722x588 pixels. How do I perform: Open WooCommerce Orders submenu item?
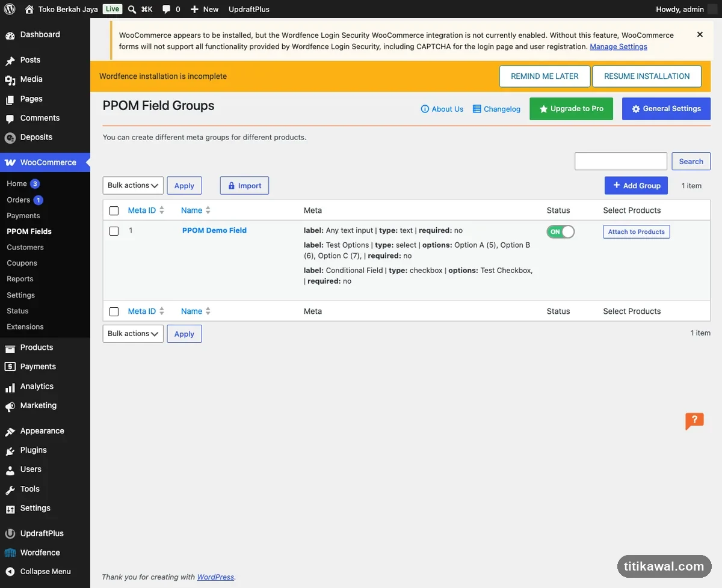click(19, 200)
